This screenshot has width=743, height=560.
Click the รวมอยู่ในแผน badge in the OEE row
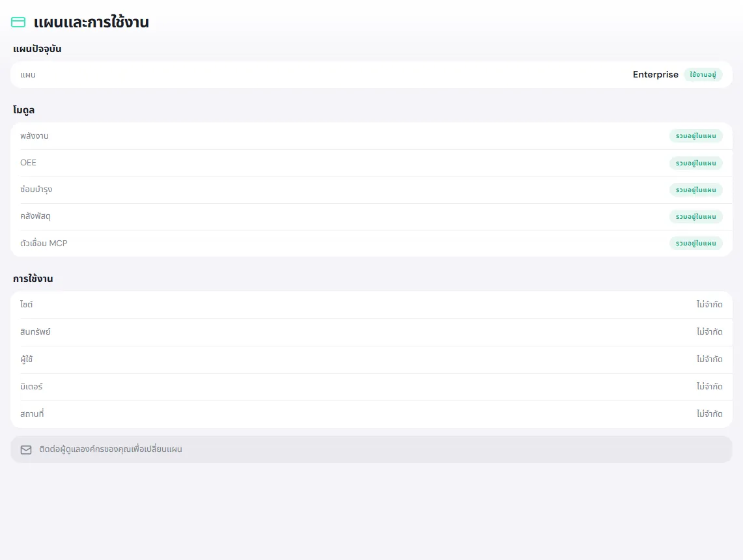pos(695,163)
